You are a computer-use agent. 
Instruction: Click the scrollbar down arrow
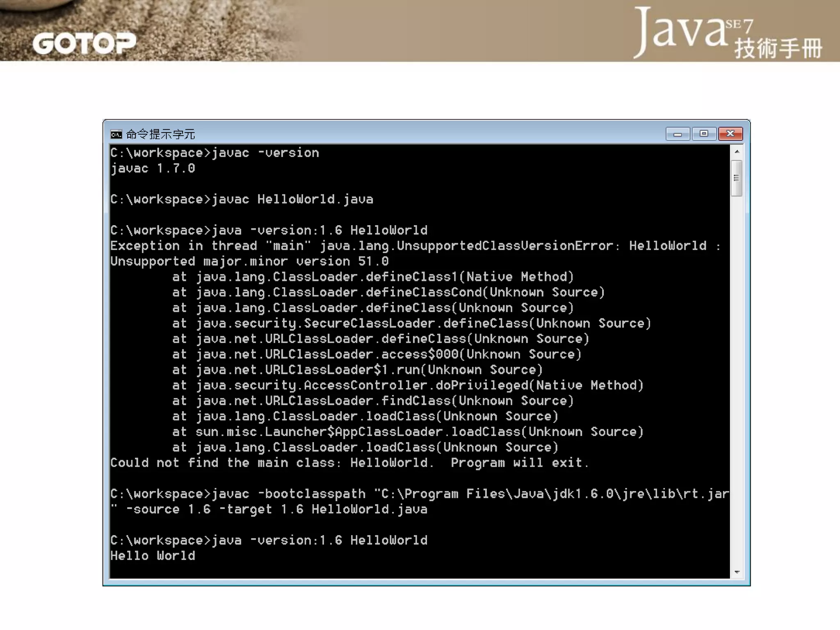[x=737, y=572]
